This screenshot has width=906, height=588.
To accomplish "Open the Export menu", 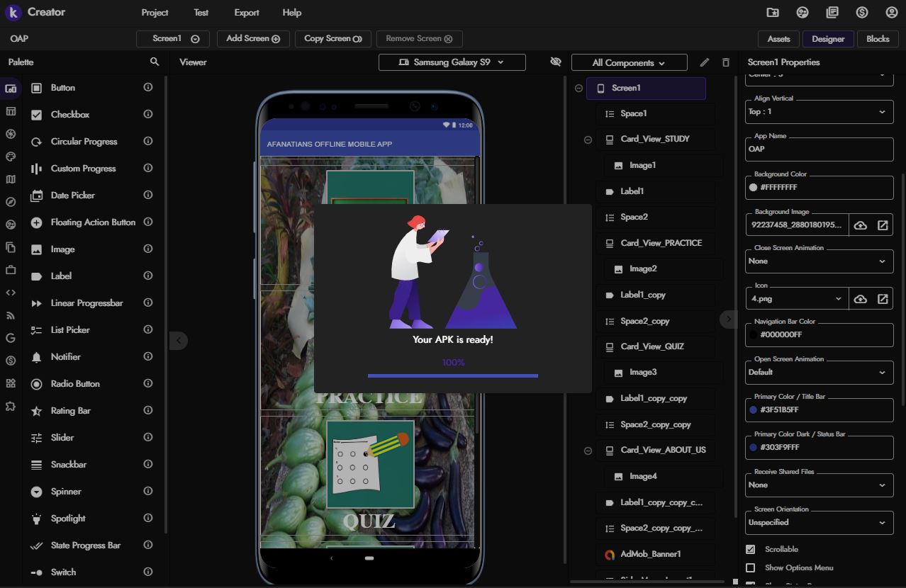I will pos(246,13).
